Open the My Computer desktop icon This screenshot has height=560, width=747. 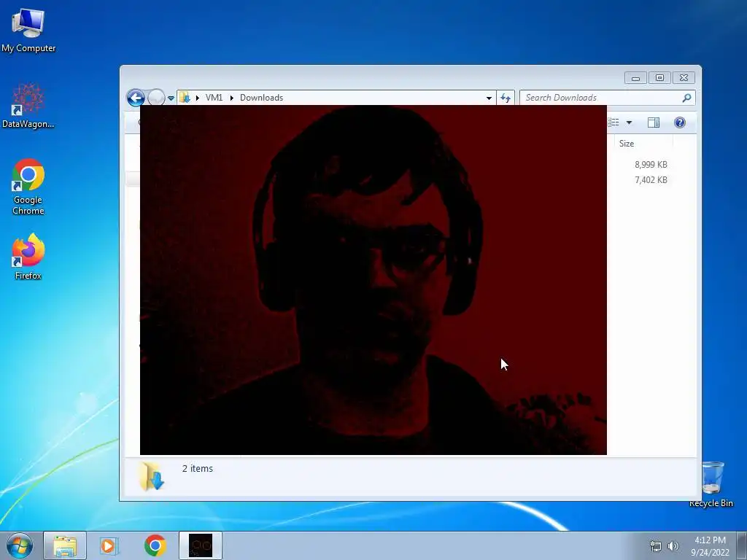click(28, 31)
